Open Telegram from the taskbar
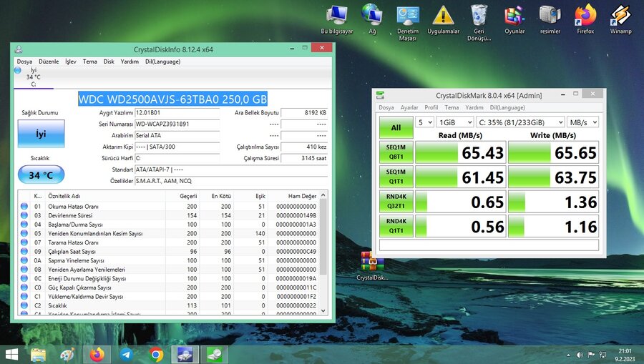The image size is (644, 364). click(126, 354)
